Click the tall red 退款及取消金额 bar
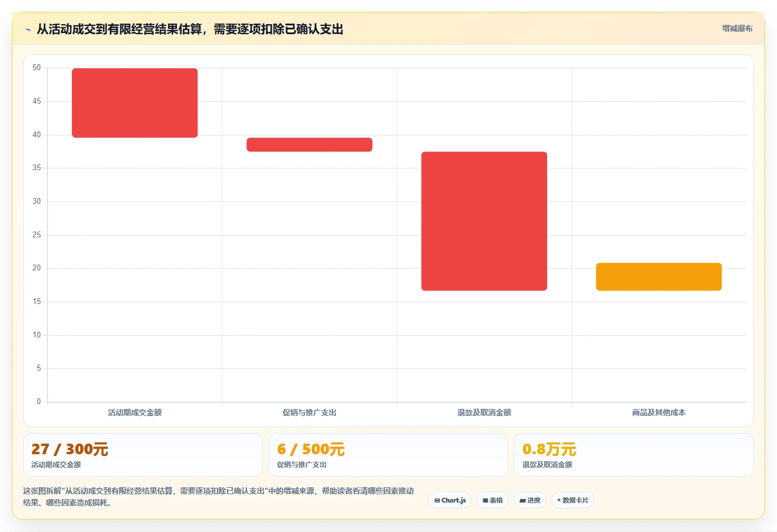The image size is (777, 532). click(484, 221)
